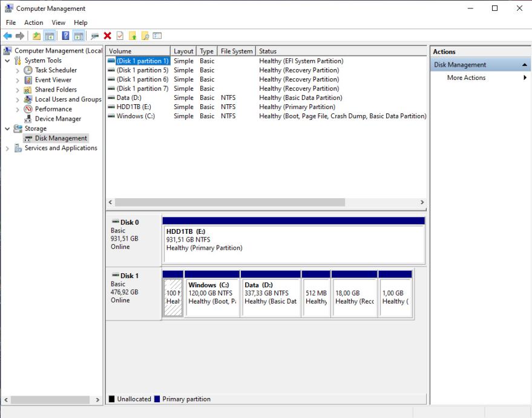Open the View menu
The height and width of the screenshot is (418, 532).
click(x=58, y=23)
